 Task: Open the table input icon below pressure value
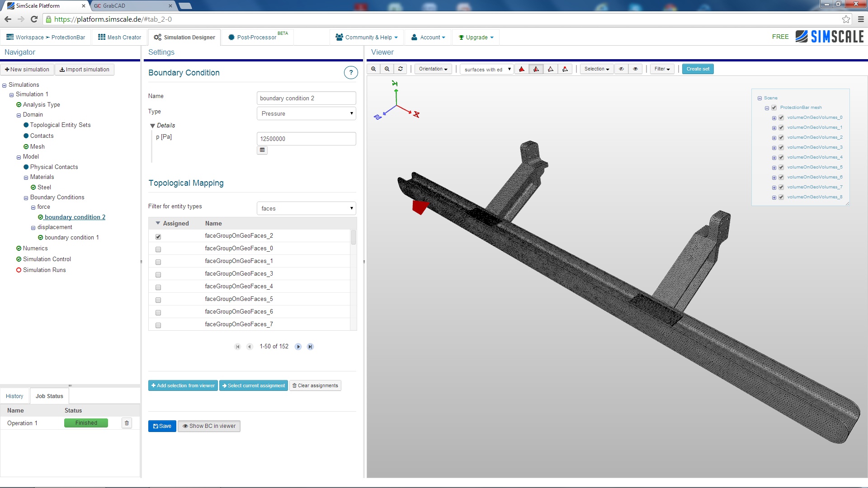(262, 150)
